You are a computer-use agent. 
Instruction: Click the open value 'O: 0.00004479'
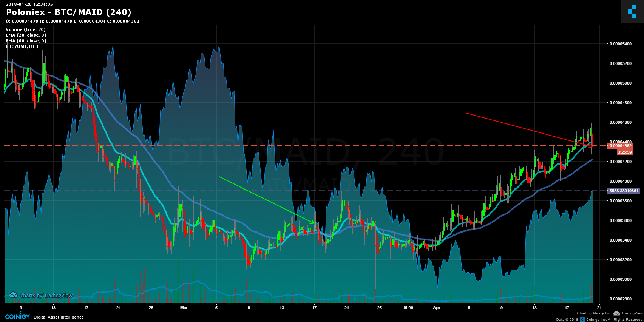[x=22, y=21]
